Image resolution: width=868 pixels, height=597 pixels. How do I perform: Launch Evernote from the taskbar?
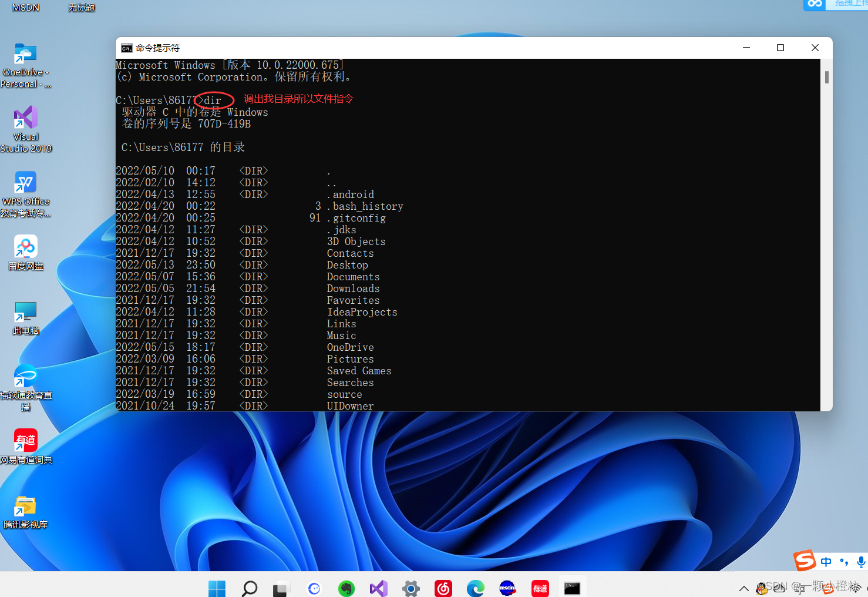coord(346,588)
